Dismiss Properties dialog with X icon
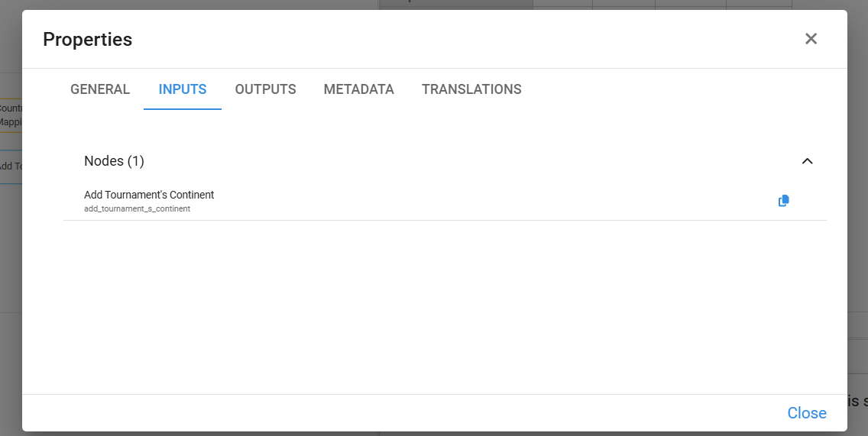Image resolution: width=868 pixels, height=436 pixels. [x=811, y=39]
